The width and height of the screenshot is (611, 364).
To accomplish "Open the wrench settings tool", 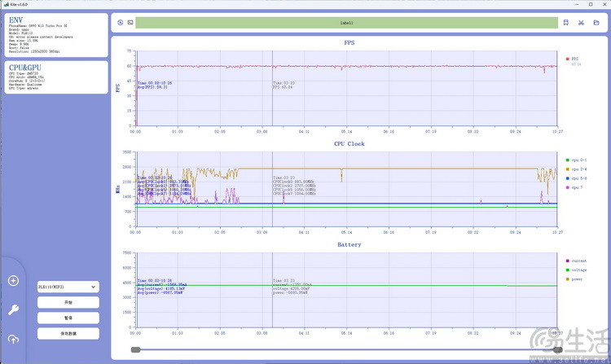I will pos(13,310).
